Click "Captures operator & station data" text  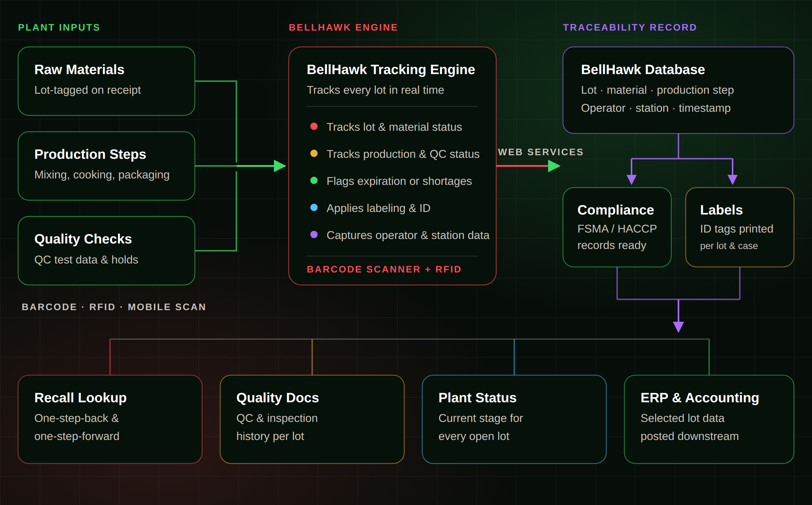pyautogui.click(x=408, y=235)
